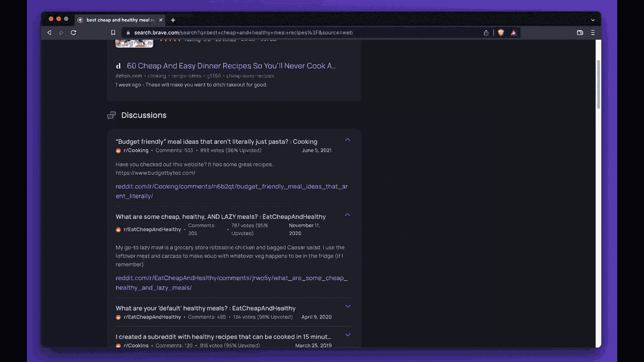Go back to the previous page
The height and width of the screenshot is (362, 644).
(x=49, y=33)
